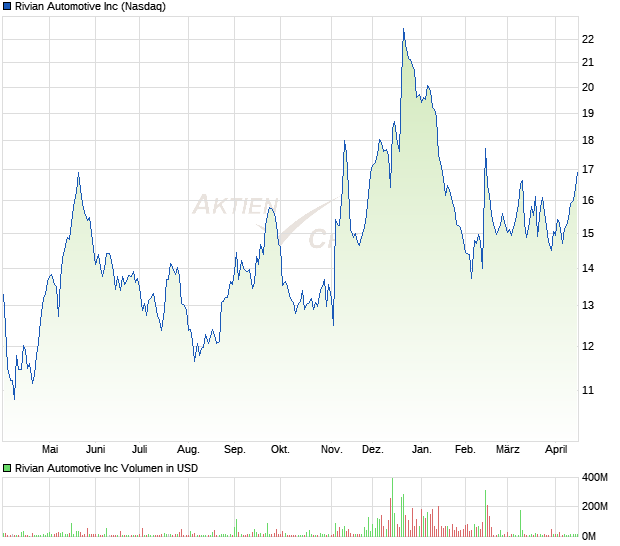
Task: Click the 22 price axis label
Action: [x=588, y=39]
